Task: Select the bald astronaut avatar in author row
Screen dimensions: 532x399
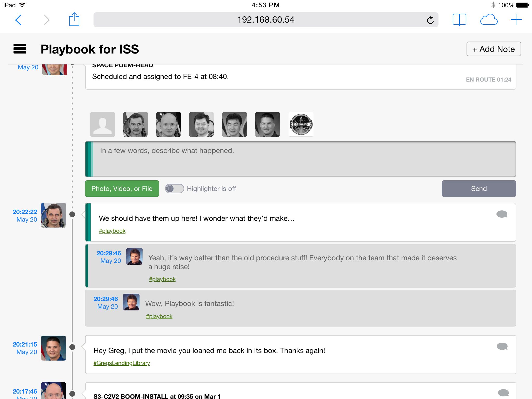Action: 169,124
